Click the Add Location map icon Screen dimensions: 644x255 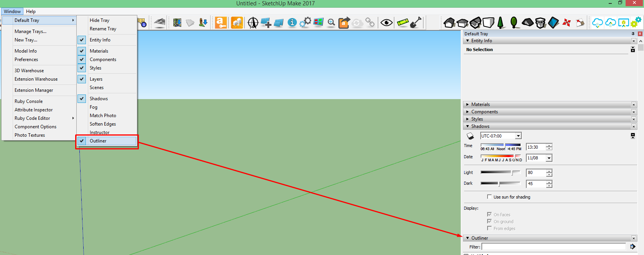pos(177,23)
